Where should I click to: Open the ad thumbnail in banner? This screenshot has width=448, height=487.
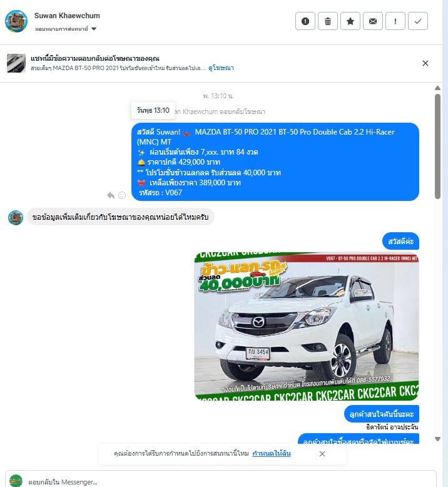[16, 63]
